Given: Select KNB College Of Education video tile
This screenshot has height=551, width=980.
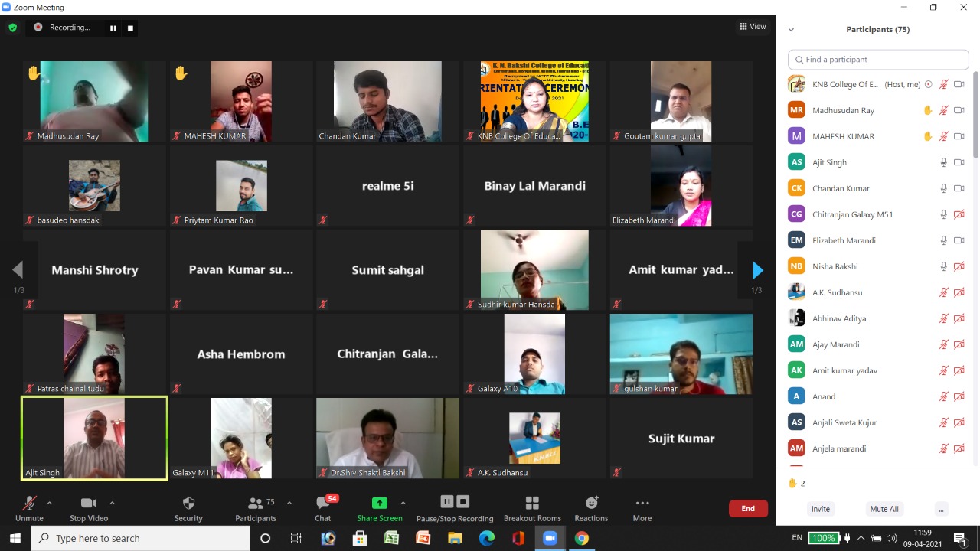Looking at the screenshot, I should [534, 101].
